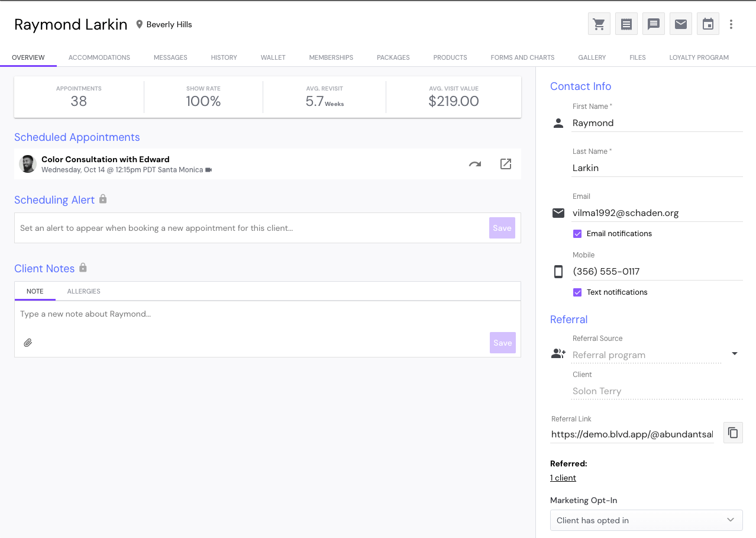Click the Appointments count 38
Viewport: 756px width, 538px height.
(79, 101)
